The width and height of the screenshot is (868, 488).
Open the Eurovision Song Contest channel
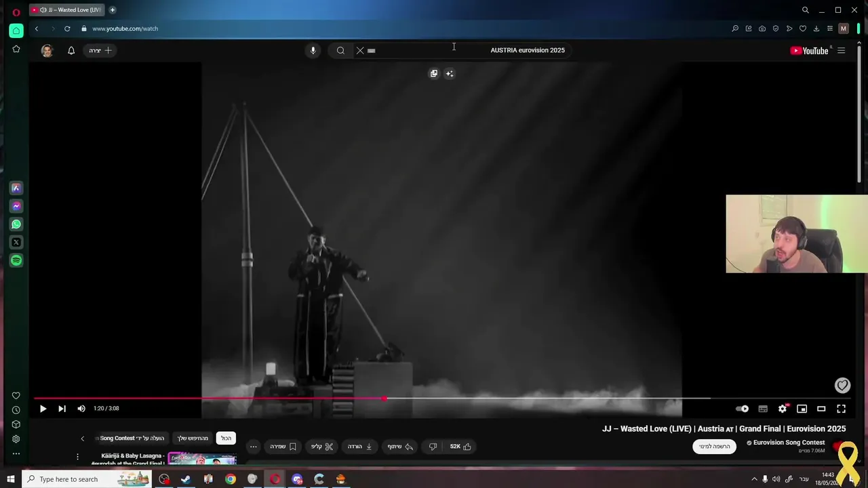point(789,443)
